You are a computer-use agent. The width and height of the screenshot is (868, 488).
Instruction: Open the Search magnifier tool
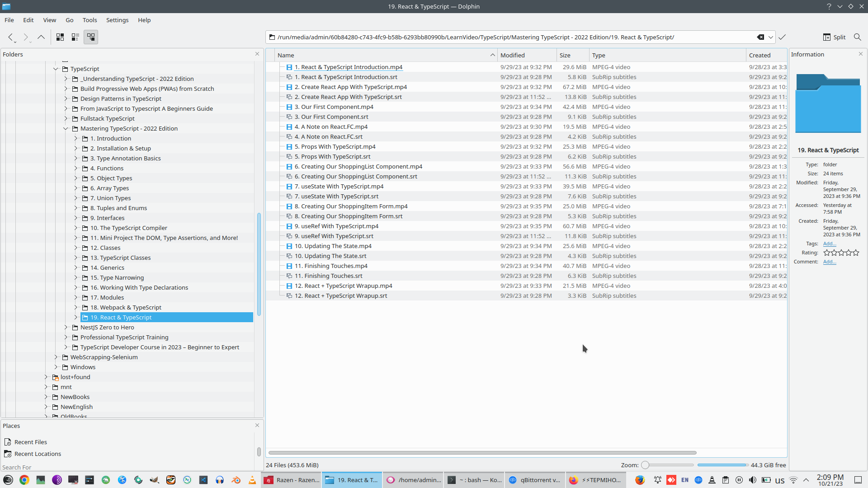857,37
